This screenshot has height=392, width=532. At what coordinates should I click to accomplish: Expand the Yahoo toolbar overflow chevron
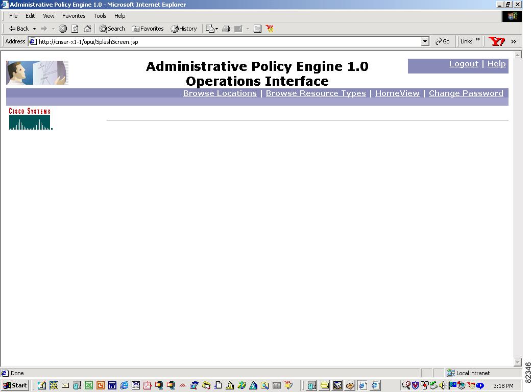[x=514, y=41]
